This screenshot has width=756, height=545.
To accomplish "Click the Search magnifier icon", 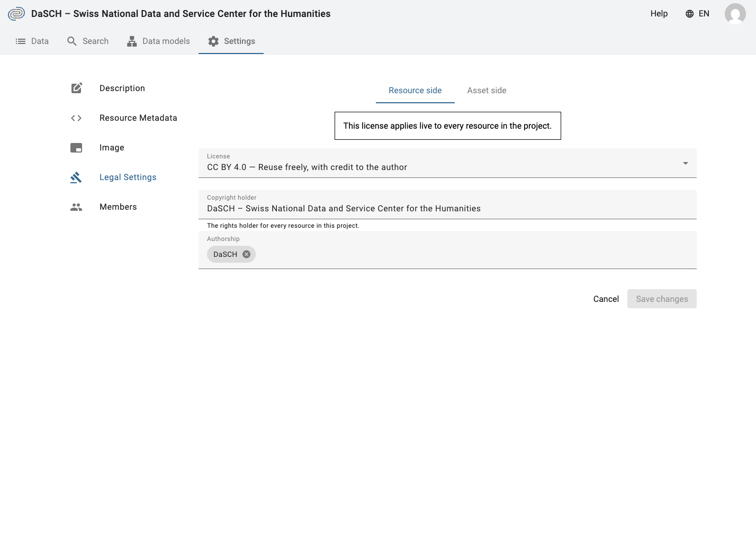I will coord(72,41).
